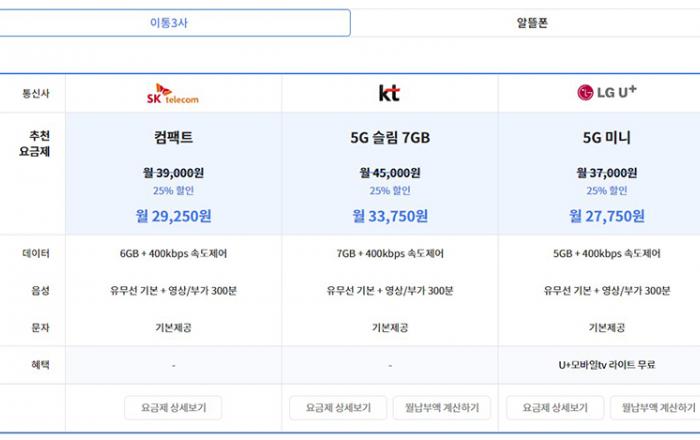This screenshot has height=440, width=700.
Task: Click the 통신사 row label
Action: (36, 94)
